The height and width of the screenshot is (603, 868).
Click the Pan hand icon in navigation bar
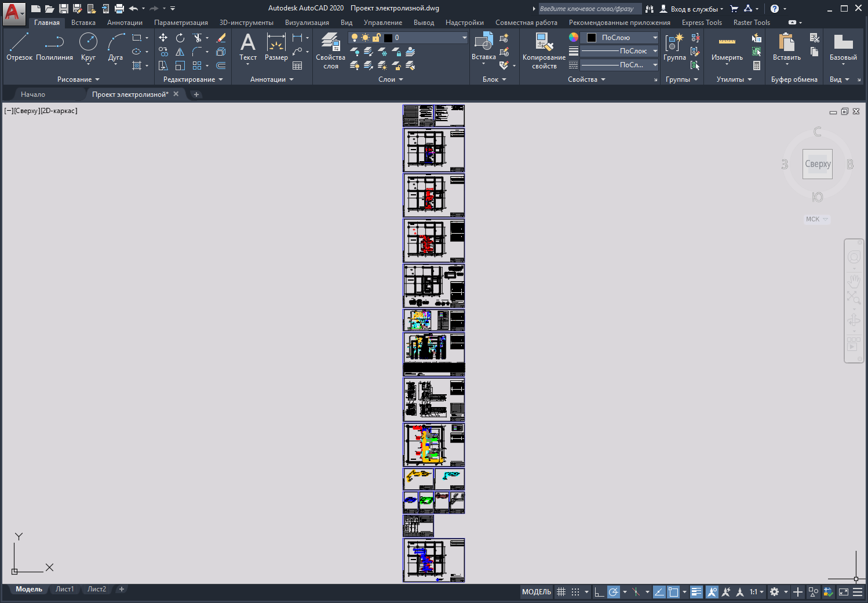(x=854, y=281)
